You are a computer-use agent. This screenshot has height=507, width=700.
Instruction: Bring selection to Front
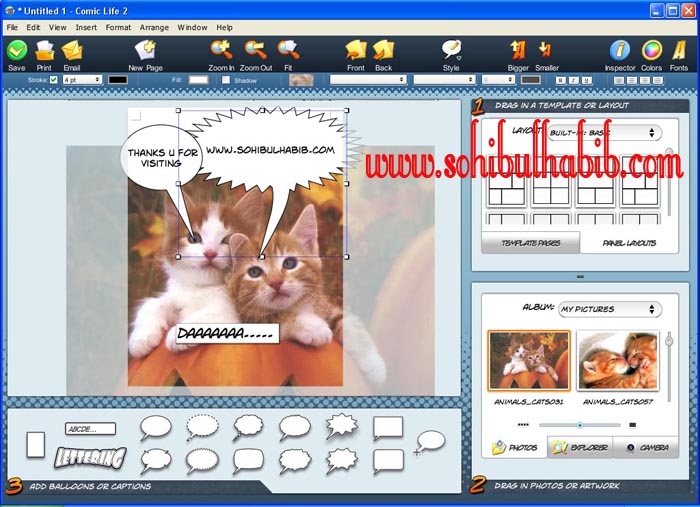click(x=356, y=50)
